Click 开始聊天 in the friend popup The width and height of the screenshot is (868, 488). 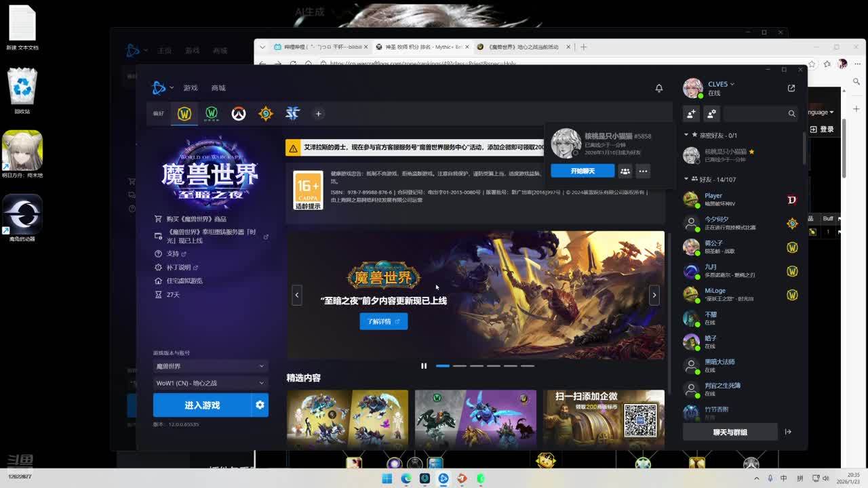pos(583,171)
